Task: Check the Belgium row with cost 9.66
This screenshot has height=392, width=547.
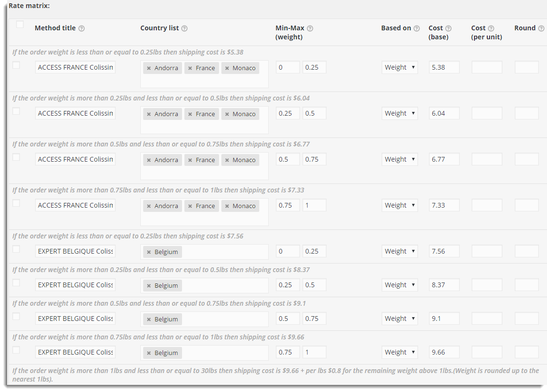Action: pos(16,350)
